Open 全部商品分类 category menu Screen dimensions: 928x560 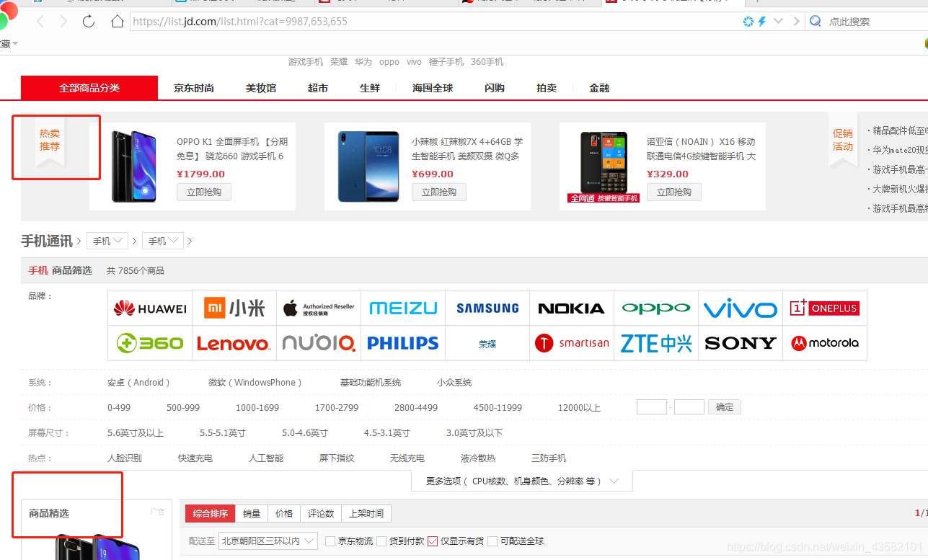89,88
